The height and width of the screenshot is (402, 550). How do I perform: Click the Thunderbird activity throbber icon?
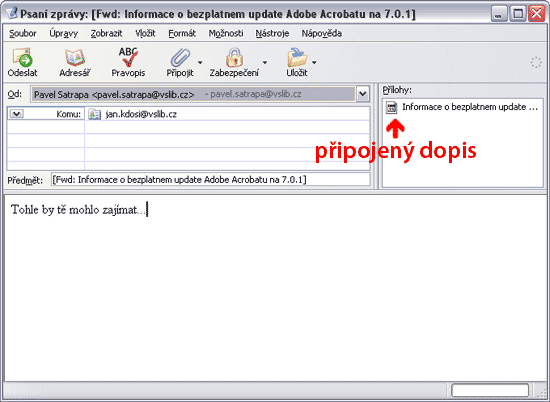[536, 63]
